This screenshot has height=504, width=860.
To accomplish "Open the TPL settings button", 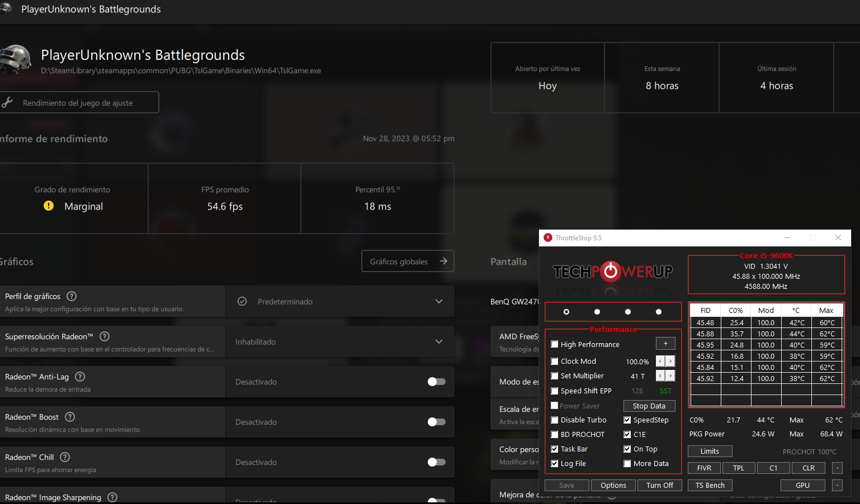I will click(x=739, y=468).
